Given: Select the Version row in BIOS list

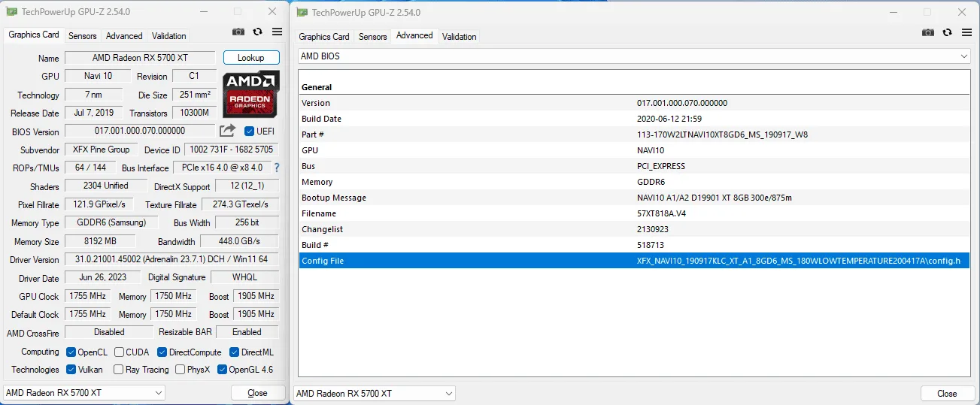Looking at the screenshot, I should point(634,103).
